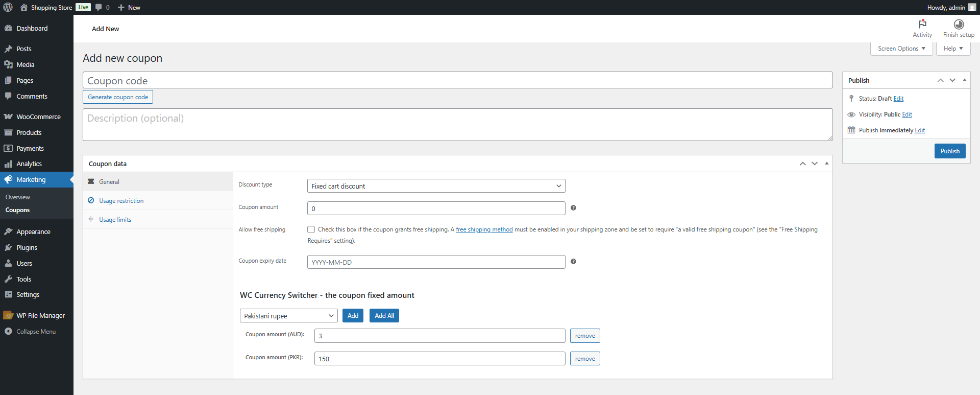Viewport: 980px width, 395px height.
Task: Collapse the Publish panel
Action: pyautogui.click(x=965, y=80)
